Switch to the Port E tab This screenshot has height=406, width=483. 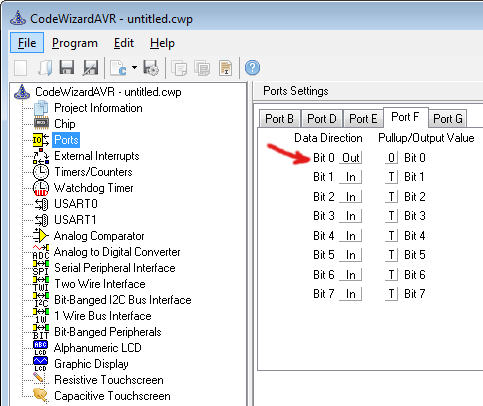coord(363,119)
